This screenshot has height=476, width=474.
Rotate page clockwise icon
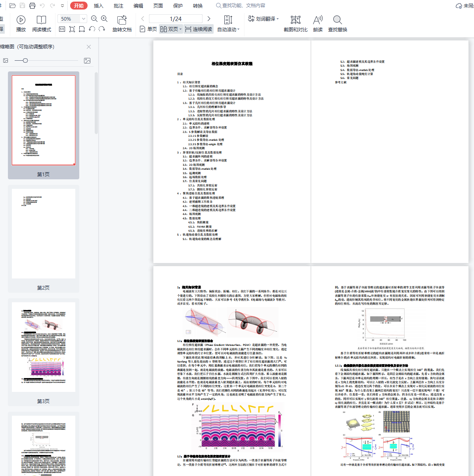point(102,29)
